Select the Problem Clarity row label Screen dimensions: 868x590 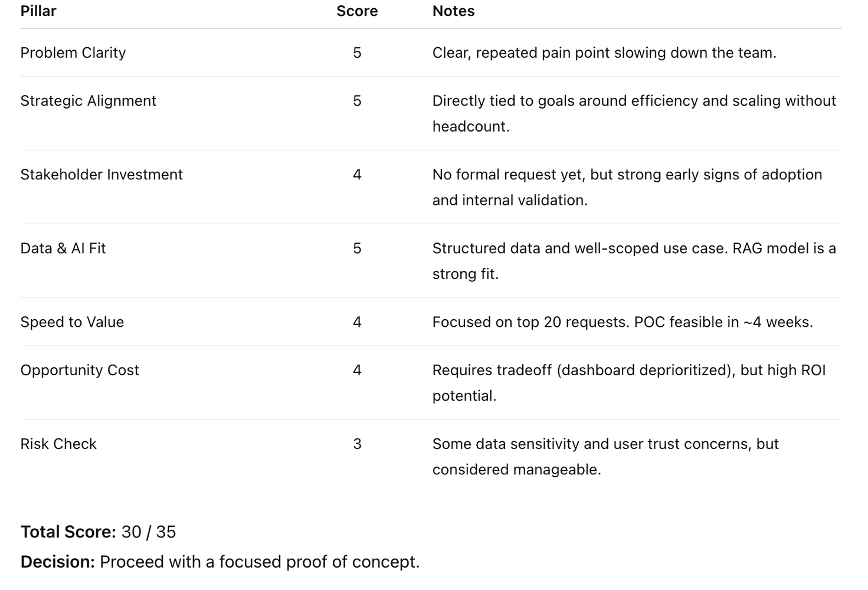(x=73, y=53)
